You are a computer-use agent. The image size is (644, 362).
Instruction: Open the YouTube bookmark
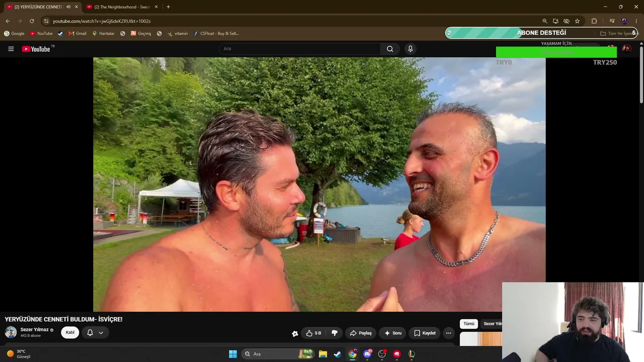coord(41,34)
